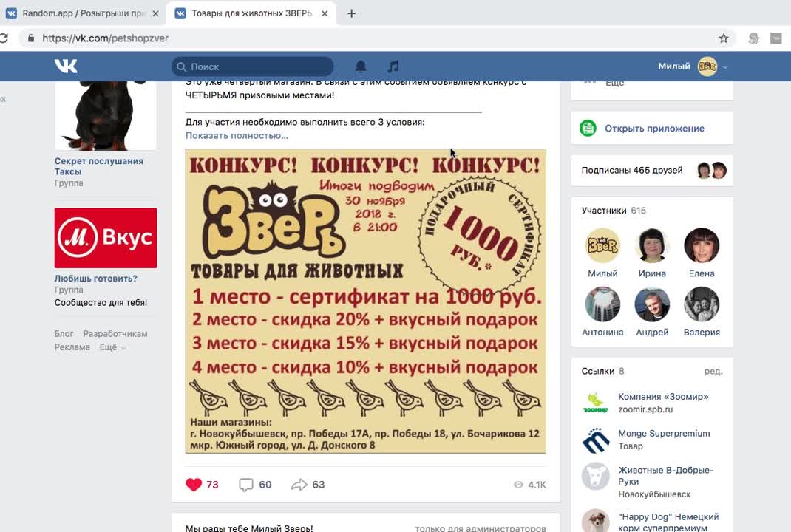Viewport: 791px width, 532px height.
Task: Open Подписаны 465 друзей
Action: coord(631,171)
